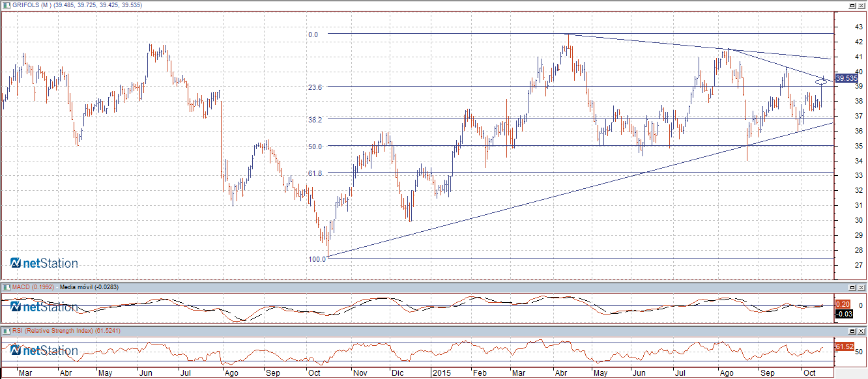Click the RSI panel icon
The width and height of the screenshot is (868, 379).
pos(6,331)
